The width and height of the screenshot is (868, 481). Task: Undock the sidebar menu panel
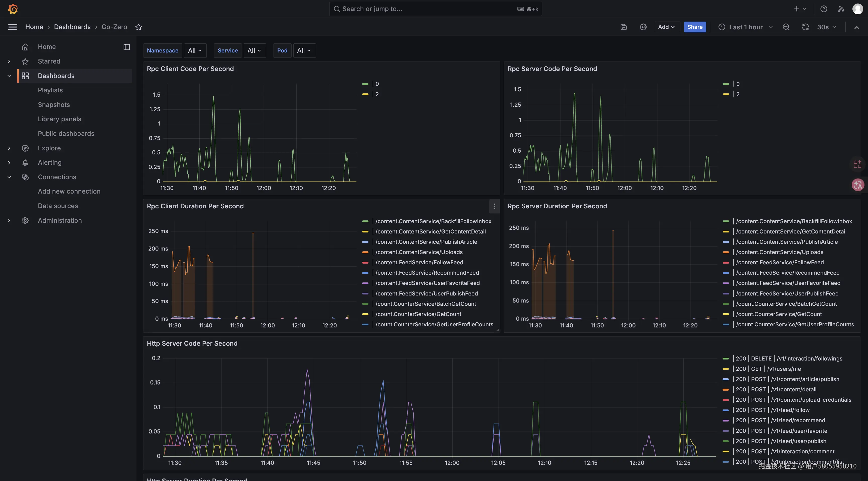(x=126, y=47)
